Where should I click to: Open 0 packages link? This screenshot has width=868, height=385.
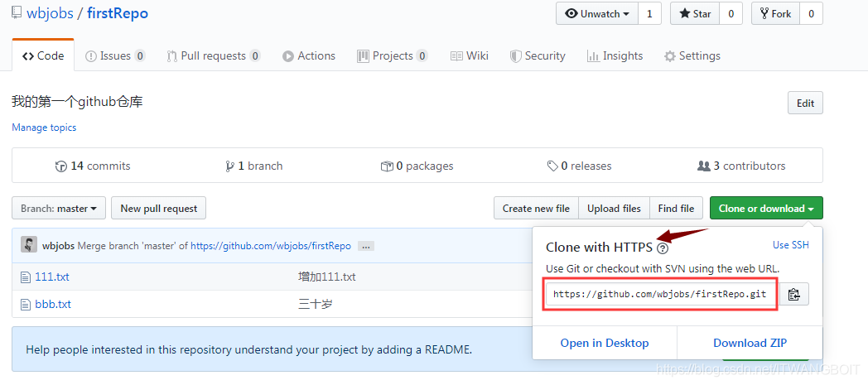(417, 166)
